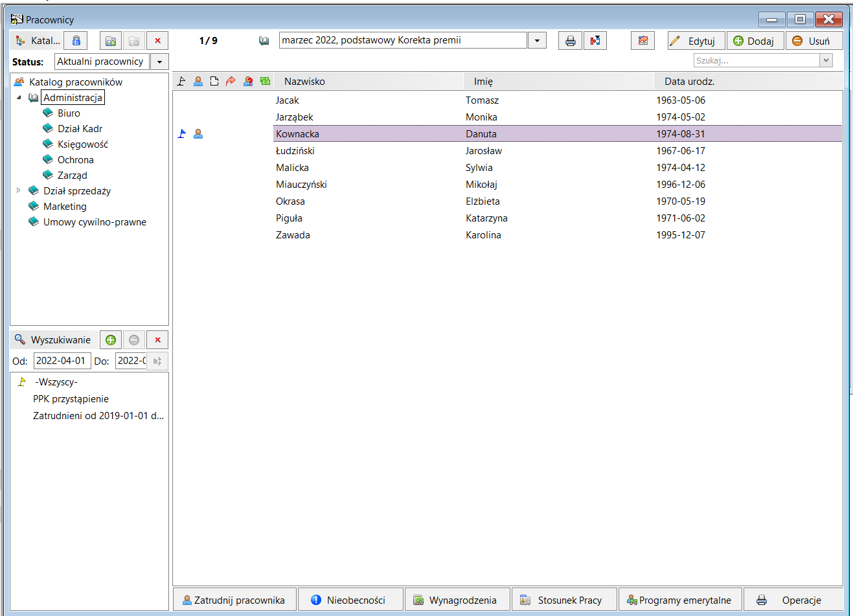
Task: Click the red X button beside the folder icons
Action: click(x=157, y=41)
